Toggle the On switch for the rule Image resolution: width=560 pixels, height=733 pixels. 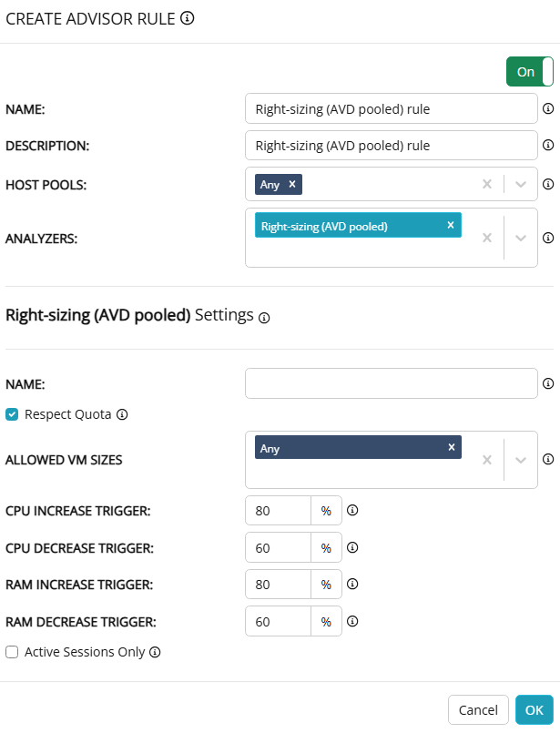530,72
